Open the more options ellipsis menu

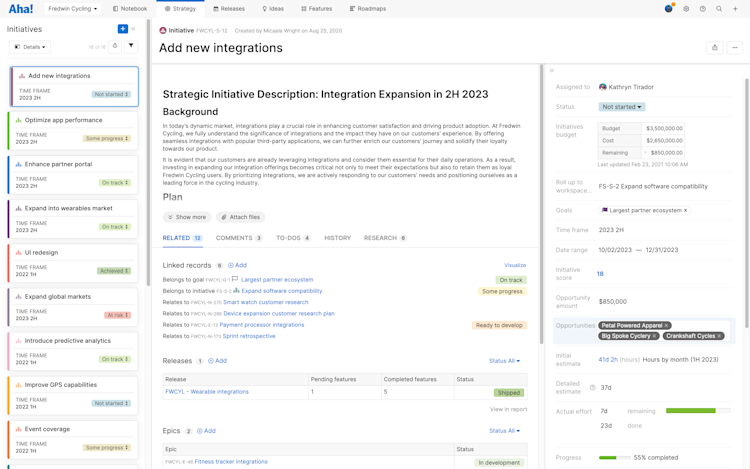(735, 47)
